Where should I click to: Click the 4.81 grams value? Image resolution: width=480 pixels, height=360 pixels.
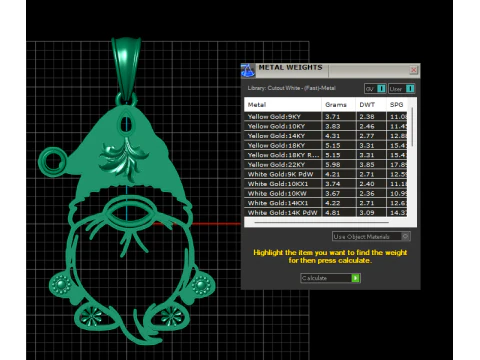pyautogui.click(x=333, y=213)
